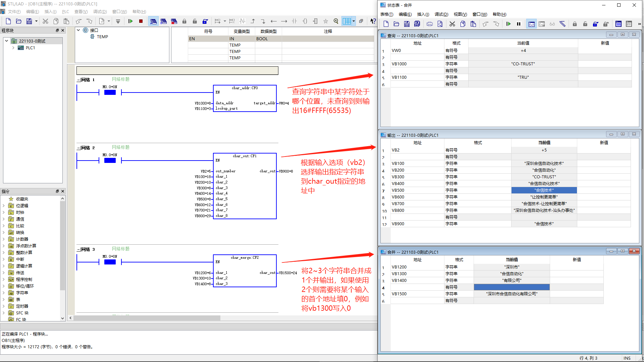644x362 pixels.
Task: Click the blue waveform trend icon
Action: point(619,24)
